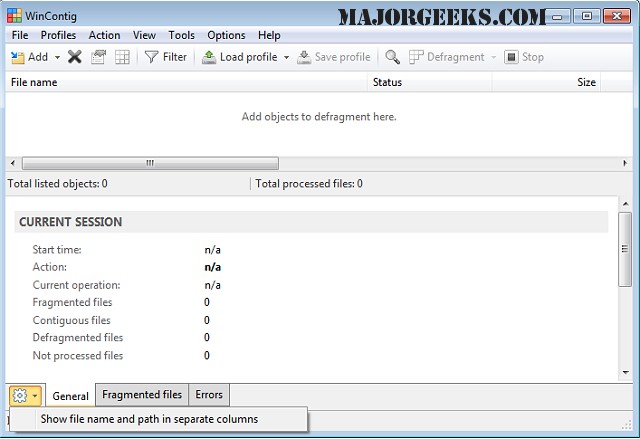Image resolution: width=640 pixels, height=439 pixels.
Task: Click the vertical scrollbar down arrow in session panel
Action: (x=625, y=373)
